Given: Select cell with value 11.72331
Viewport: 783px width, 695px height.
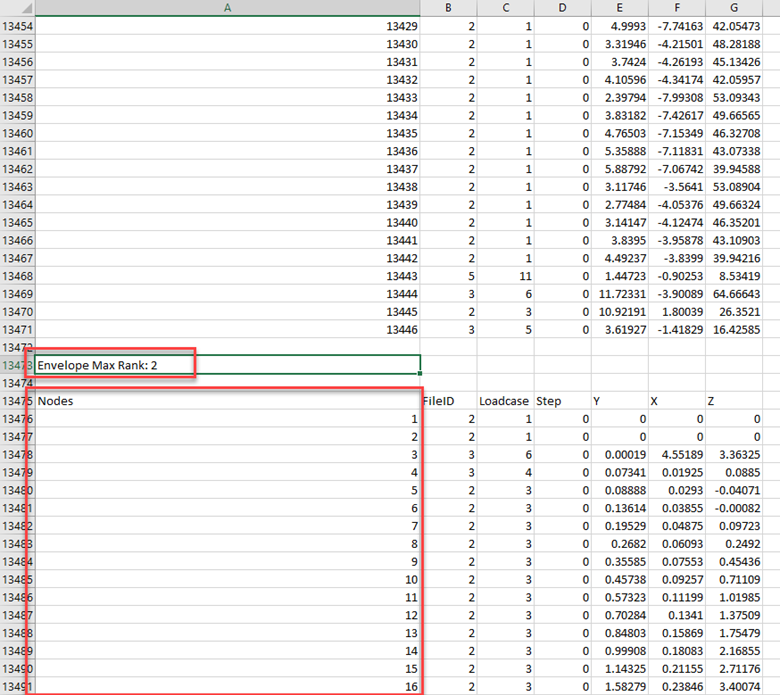Looking at the screenshot, I should [619, 294].
